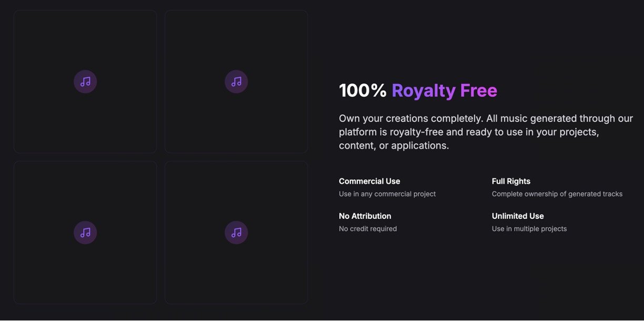Click "Complete ownership of generated tracks" text
The height and width of the screenshot is (321, 644).
pyautogui.click(x=557, y=194)
